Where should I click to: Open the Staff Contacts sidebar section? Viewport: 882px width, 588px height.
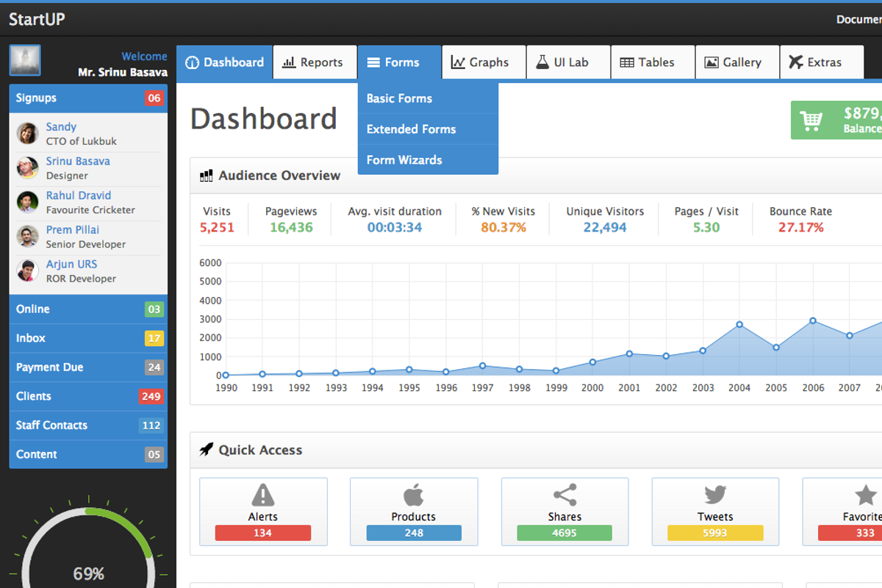coord(88,426)
